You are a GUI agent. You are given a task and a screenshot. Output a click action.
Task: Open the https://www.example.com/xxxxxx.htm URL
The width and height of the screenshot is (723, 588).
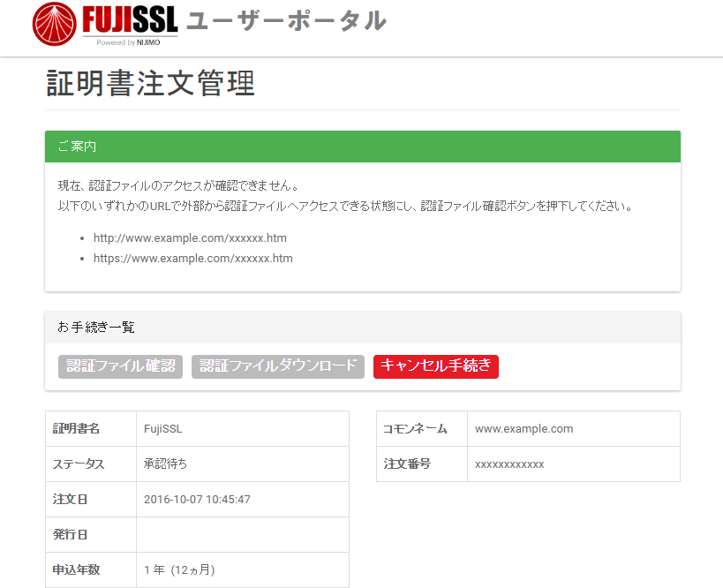tap(192, 259)
